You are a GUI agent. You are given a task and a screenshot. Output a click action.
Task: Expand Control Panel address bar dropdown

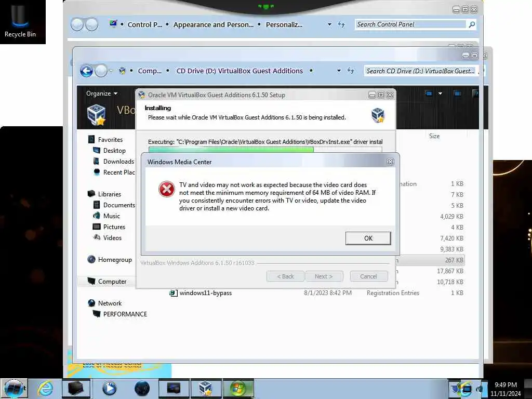point(329,24)
